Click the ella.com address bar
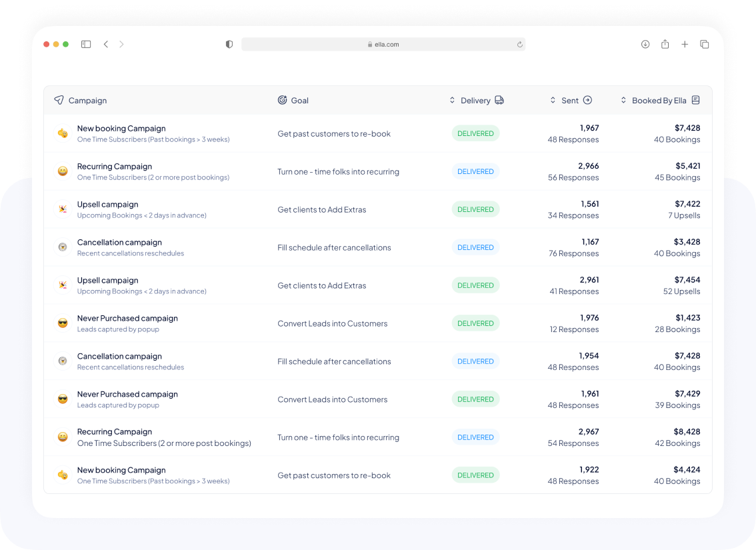The height and width of the screenshot is (550, 756). pyautogui.click(x=383, y=45)
